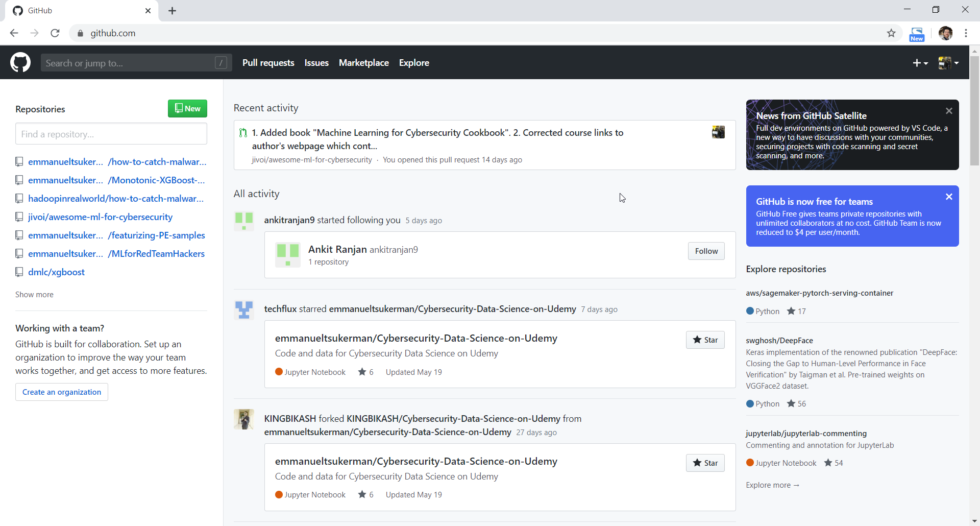The height and width of the screenshot is (526, 980).
Task: Open the Machine Learning Cookbook pull request
Action: click(x=437, y=139)
